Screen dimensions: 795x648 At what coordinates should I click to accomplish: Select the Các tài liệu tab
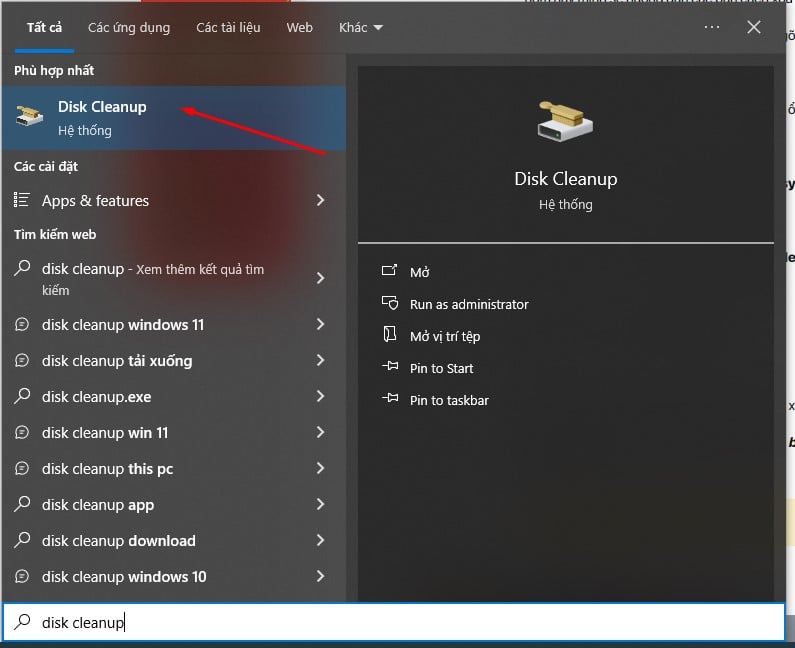(228, 27)
